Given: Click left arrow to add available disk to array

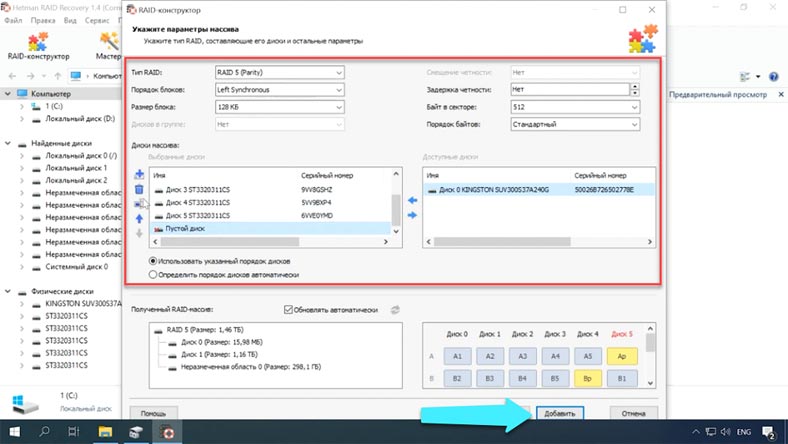Looking at the screenshot, I should (x=410, y=200).
